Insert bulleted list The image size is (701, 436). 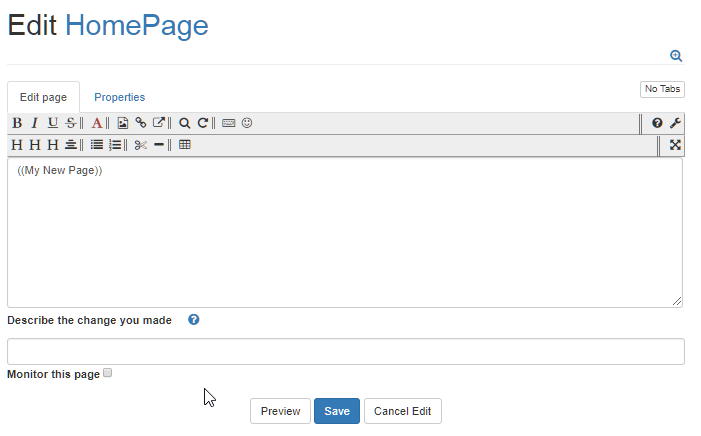(97, 145)
